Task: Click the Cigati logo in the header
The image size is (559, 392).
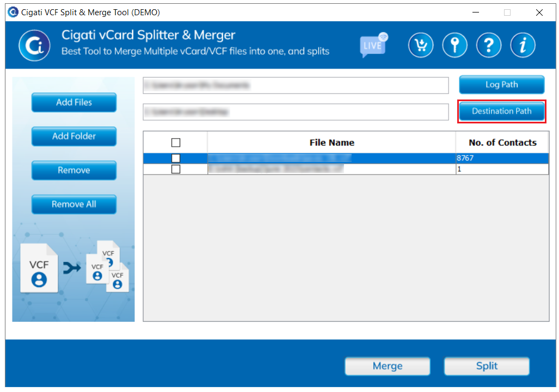Action: click(35, 46)
